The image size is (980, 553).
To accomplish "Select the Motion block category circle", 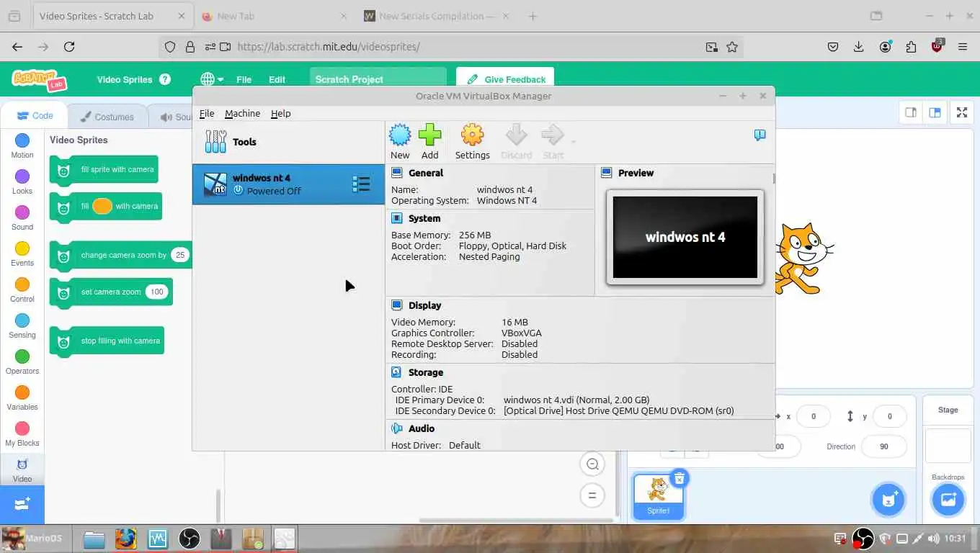I will point(22,140).
